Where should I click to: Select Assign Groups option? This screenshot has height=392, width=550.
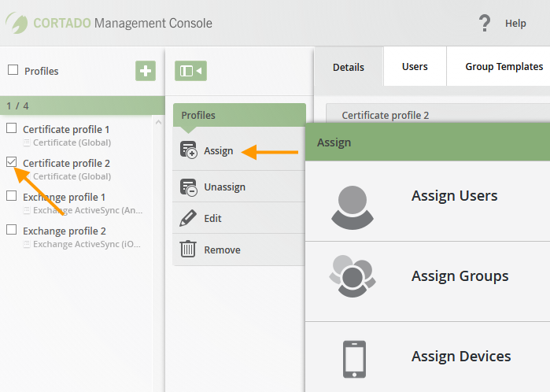(x=427, y=281)
